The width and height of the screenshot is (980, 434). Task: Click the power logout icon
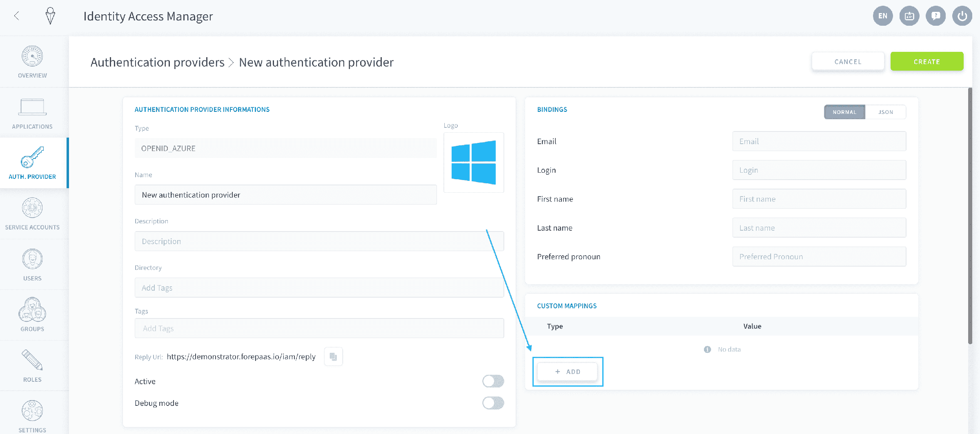point(962,16)
